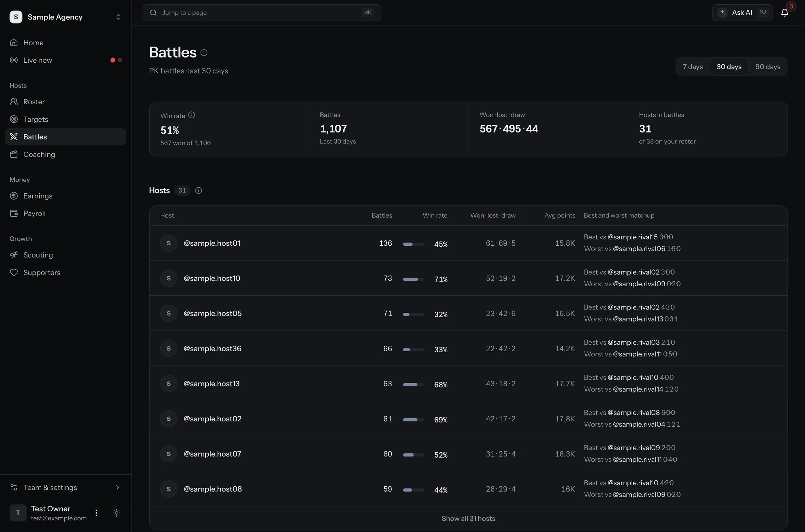Click info icon beside Win rate card

tap(192, 115)
